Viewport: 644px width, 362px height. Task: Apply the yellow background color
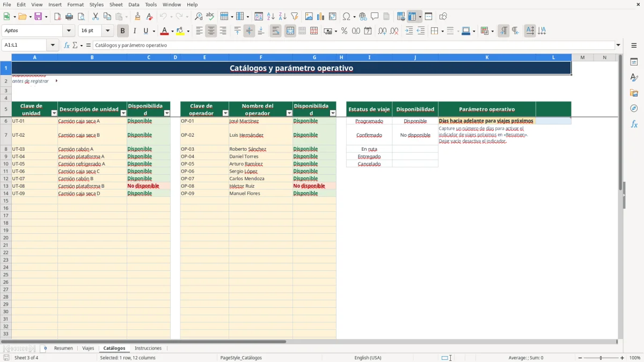click(180, 31)
